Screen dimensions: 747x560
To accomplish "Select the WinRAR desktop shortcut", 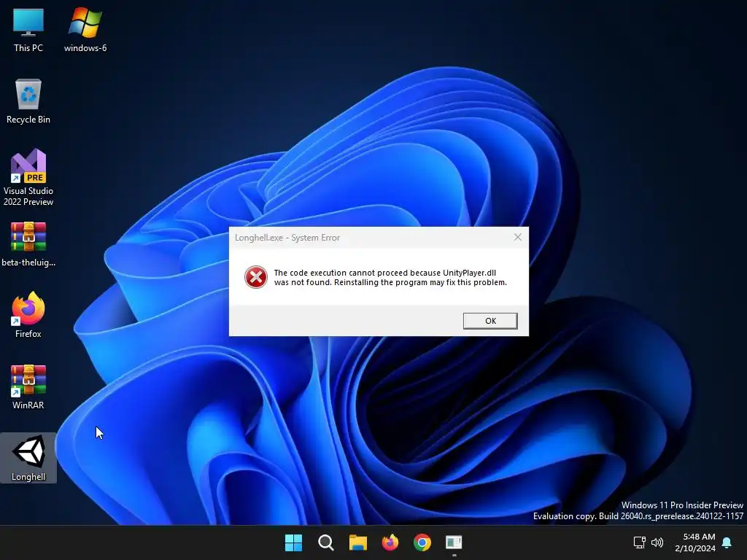I will [28, 386].
